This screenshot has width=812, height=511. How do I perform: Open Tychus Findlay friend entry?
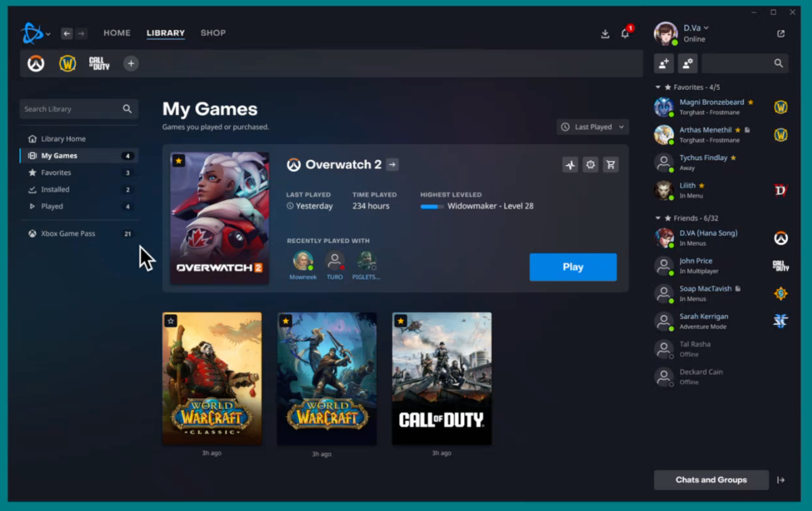721,163
